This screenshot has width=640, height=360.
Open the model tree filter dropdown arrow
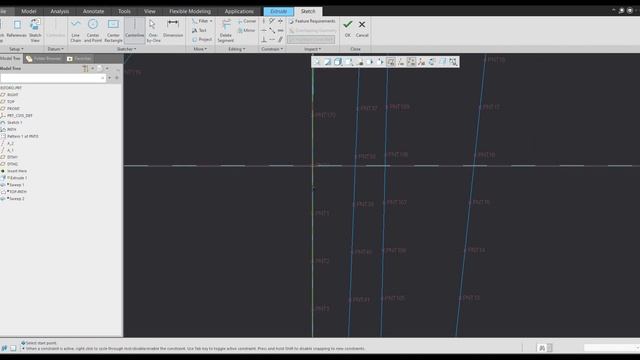(109, 78)
